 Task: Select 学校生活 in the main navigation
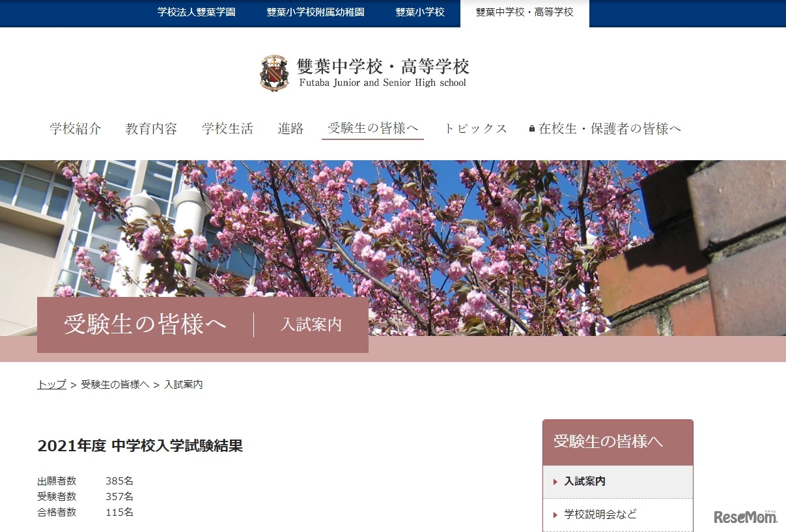tap(227, 129)
